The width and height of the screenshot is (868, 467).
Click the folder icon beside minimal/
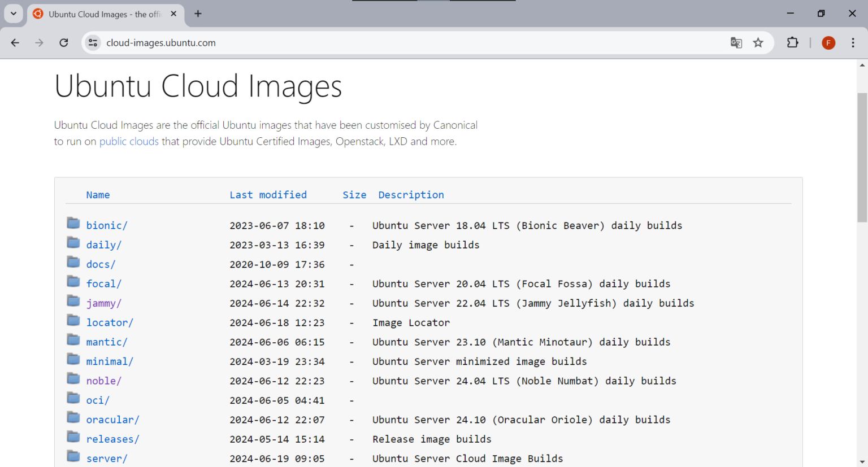73,359
